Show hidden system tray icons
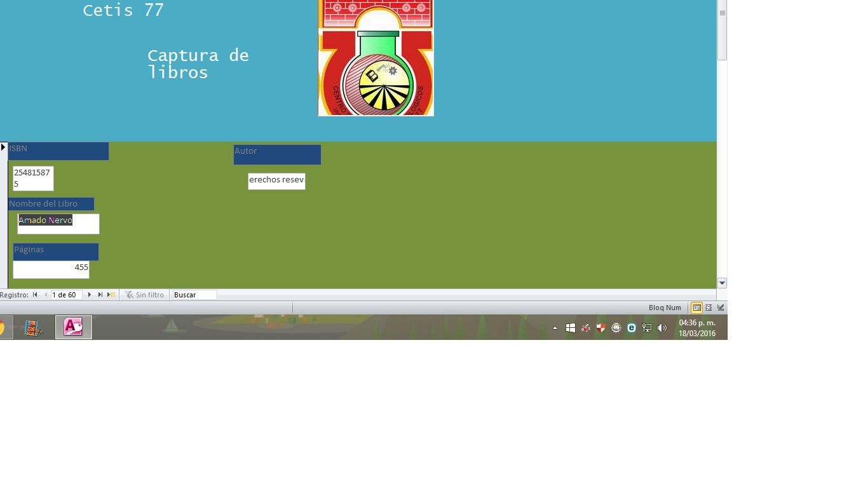 tap(555, 329)
